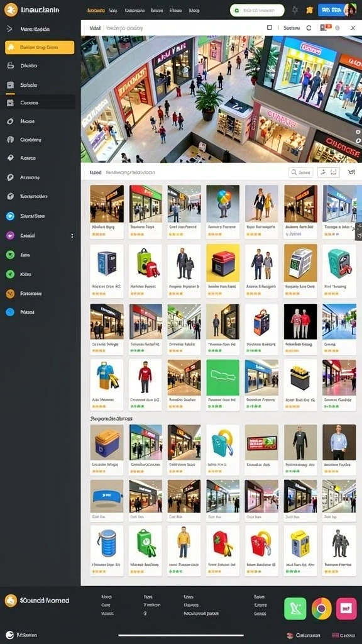
Task: Open the red sign on tan background thumbnail
Action: [261, 442]
